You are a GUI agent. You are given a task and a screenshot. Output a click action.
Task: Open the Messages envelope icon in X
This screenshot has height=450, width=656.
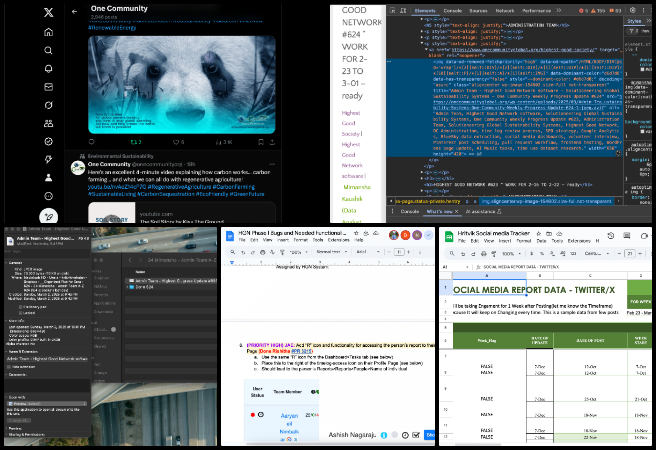point(49,87)
